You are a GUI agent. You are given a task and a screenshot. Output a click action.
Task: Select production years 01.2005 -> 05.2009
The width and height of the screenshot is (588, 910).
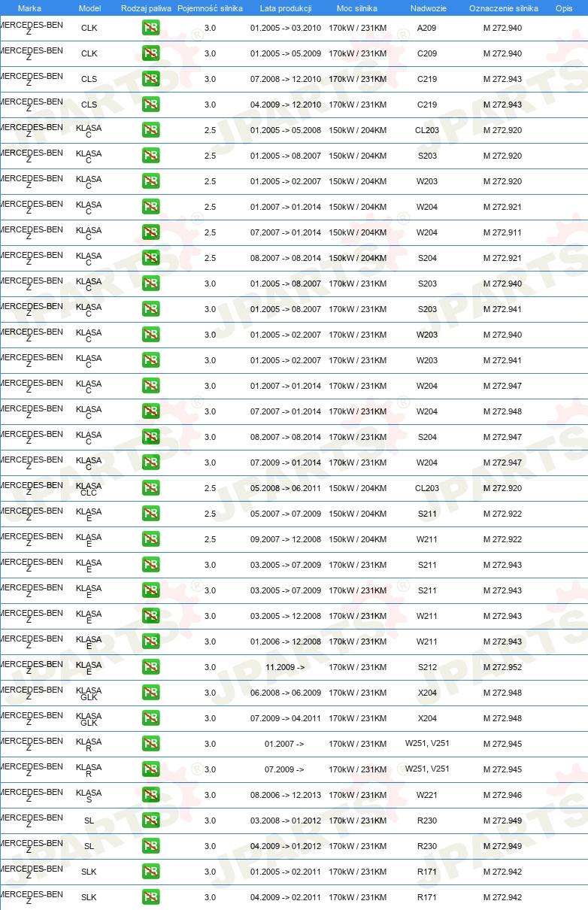(x=286, y=54)
